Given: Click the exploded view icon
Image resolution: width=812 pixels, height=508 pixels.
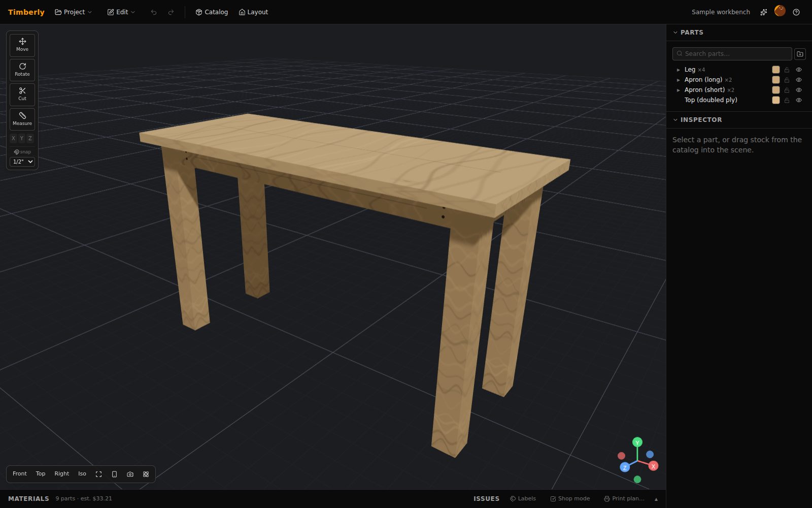Looking at the screenshot, I should pyautogui.click(x=146, y=474).
